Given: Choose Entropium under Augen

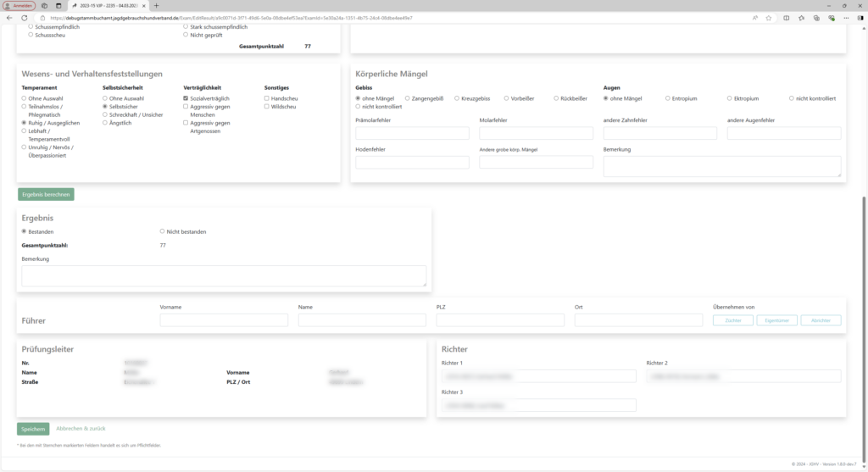Looking at the screenshot, I should point(668,98).
